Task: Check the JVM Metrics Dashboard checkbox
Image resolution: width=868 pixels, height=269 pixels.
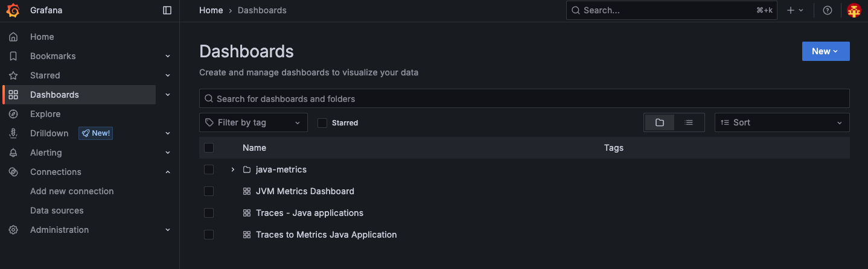Action: (209, 191)
